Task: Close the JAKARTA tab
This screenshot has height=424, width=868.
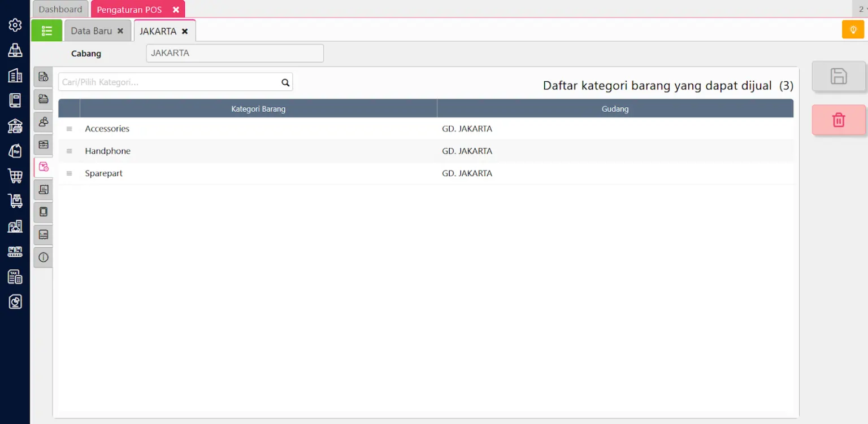Action: click(x=185, y=32)
